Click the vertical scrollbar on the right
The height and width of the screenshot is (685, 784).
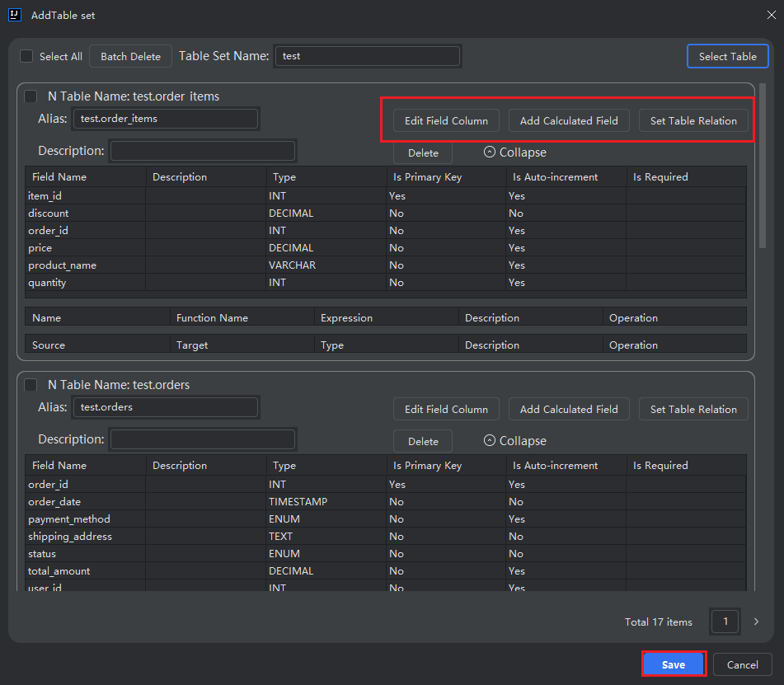click(763, 165)
